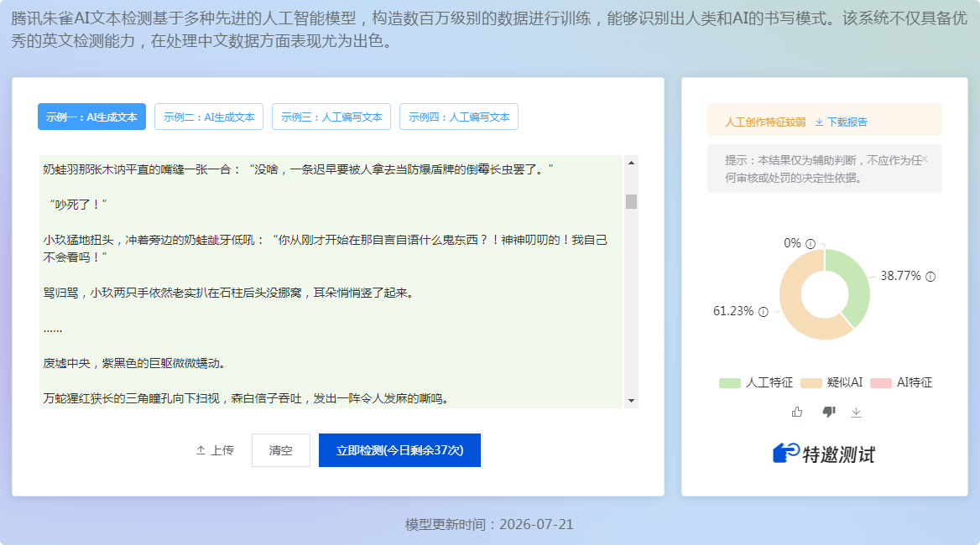
Task: Click the 清空 button
Action: [x=280, y=450]
